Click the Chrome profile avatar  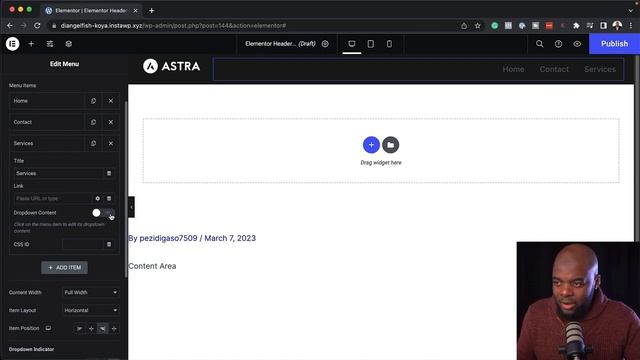tap(617, 26)
